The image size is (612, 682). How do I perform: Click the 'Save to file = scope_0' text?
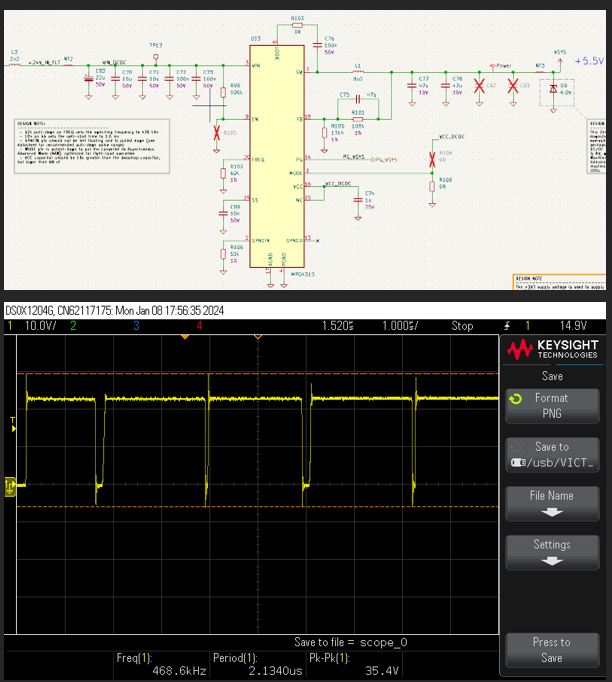[351, 642]
